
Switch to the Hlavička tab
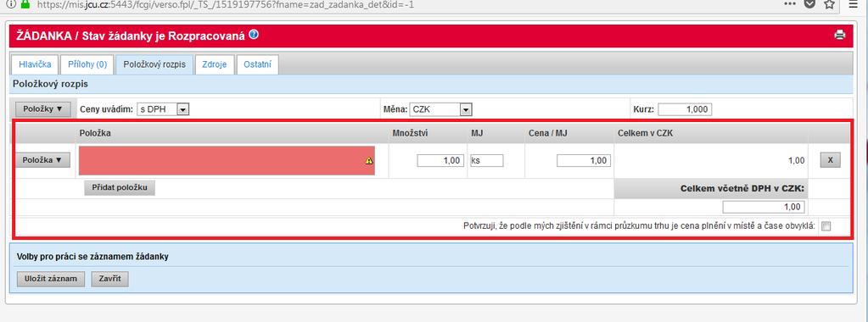coord(35,64)
